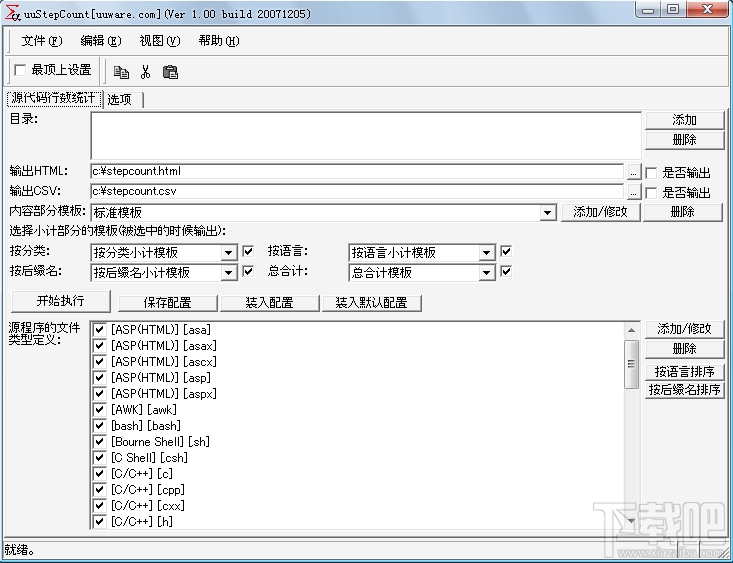
Task: Click the Cut scissors toolbar icon
Action: click(145, 72)
